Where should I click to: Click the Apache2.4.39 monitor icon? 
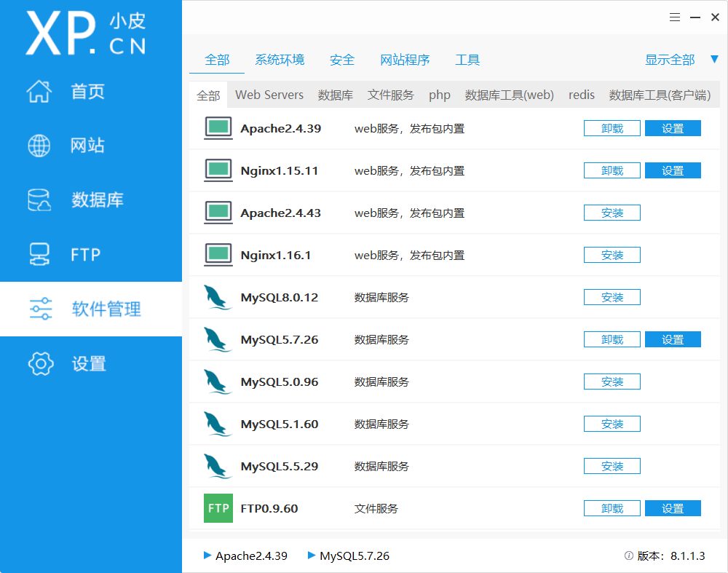click(218, 128)
